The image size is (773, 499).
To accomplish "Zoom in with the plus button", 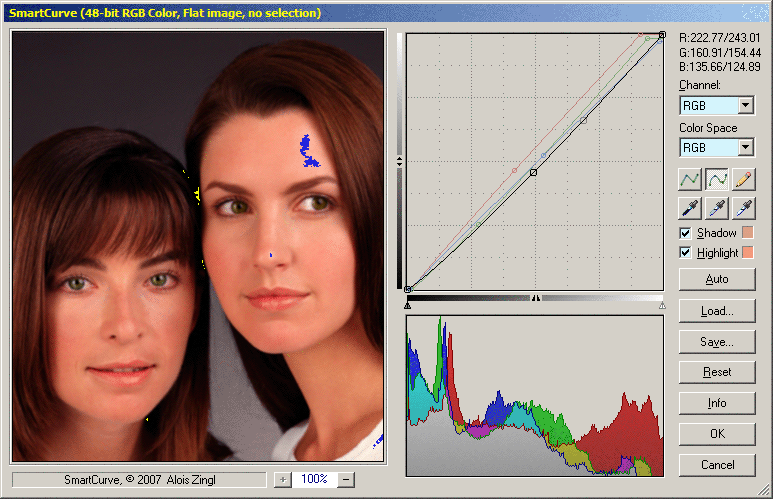I will 282,479.
